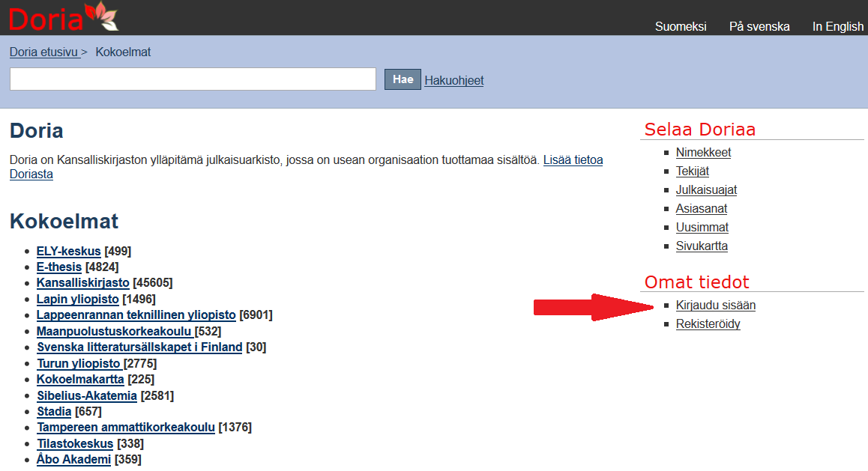Browse Uusimmat items
This screenshot has height=471, width=868.
coord(702,227)
